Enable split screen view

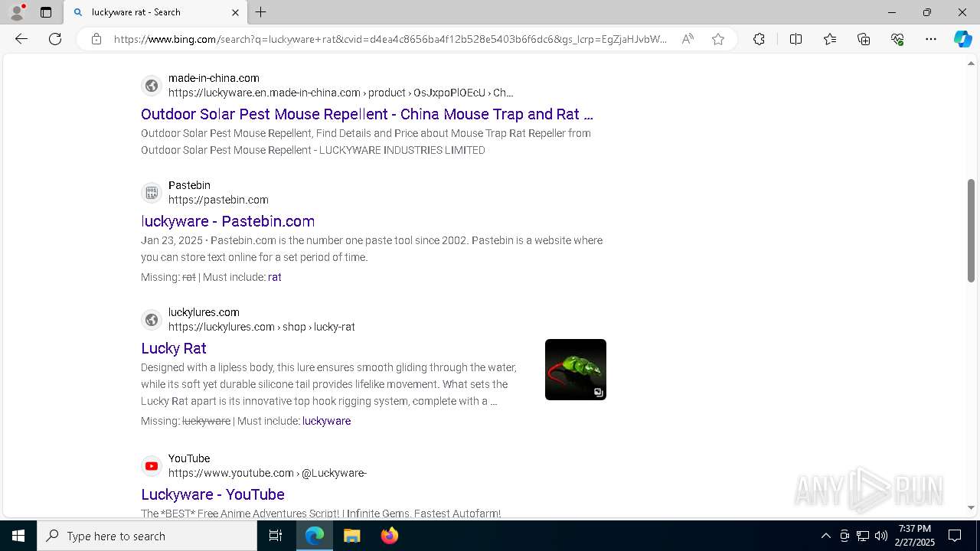pyautogui.click(x=795, y=39)
